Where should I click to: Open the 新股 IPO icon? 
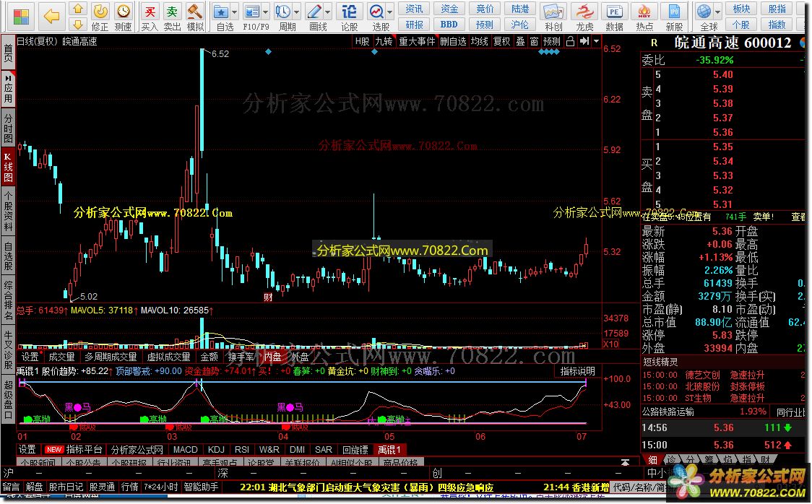tap(674, 17)
